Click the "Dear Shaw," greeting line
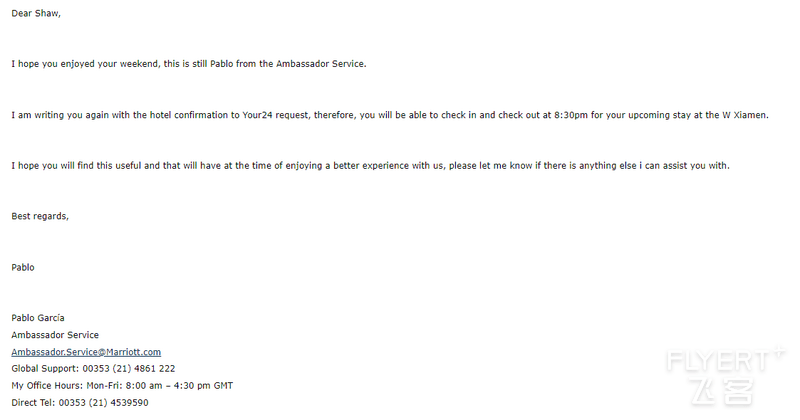This screenshot has height=420, width=800. pos(36,14)
